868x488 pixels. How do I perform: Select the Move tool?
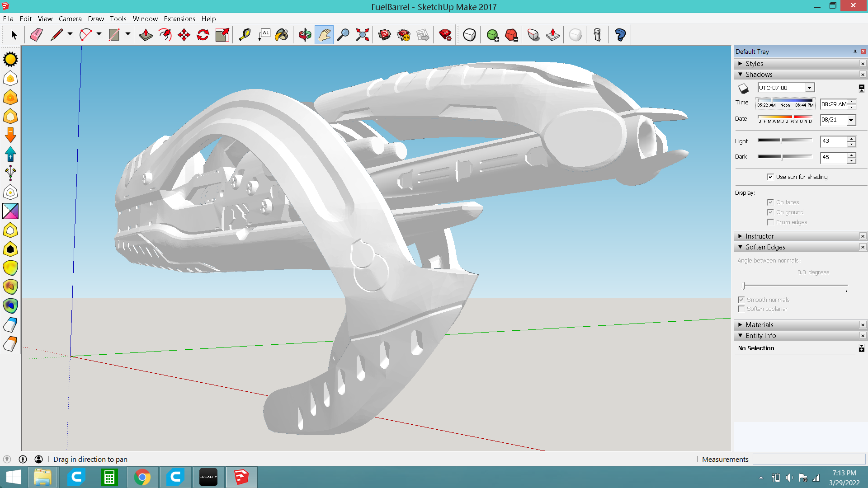pos(184,35)
